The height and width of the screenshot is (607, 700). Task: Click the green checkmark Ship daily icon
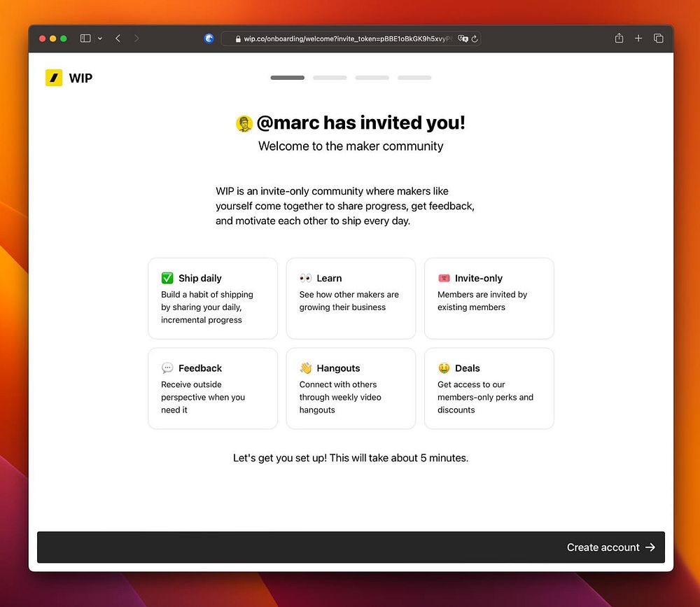(x=167, y=278)
